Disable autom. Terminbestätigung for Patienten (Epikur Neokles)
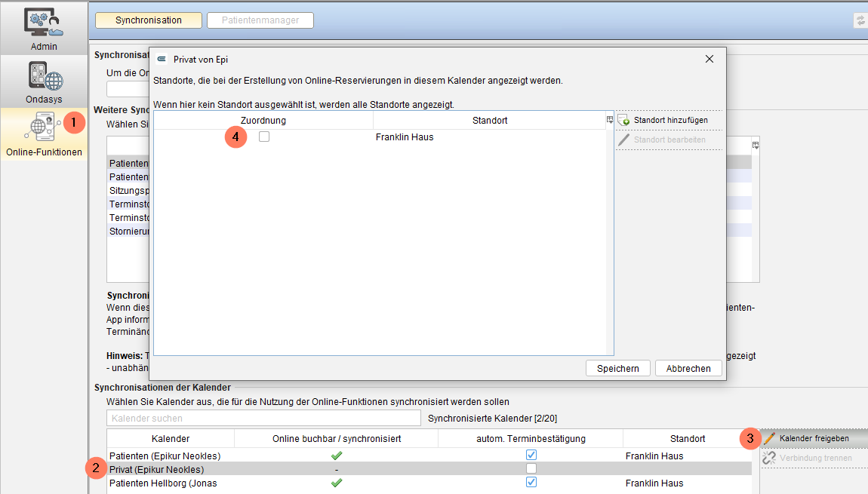 point(531,455)
